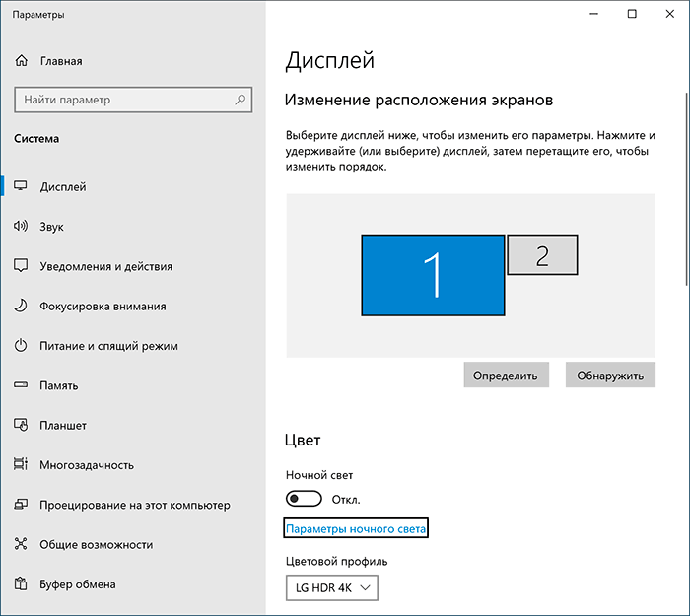The height and width of the screenshot is (616, 690).
Task: Open the power icon for Питание и спящий режим
Action: coord(22,346)
